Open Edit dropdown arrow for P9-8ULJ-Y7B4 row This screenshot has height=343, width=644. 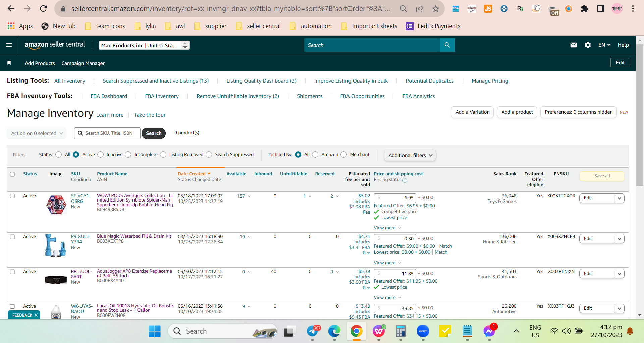click(x=620, y=239)
